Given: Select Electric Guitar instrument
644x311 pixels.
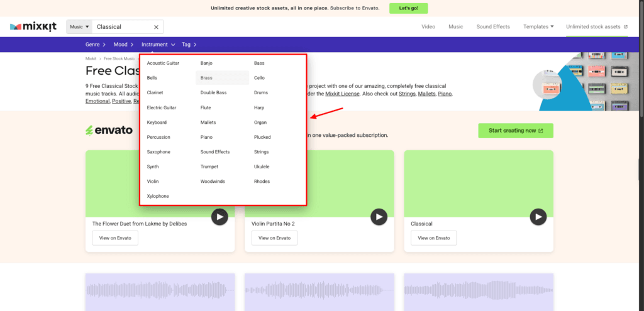Looking at the screenshot, I should (162, 107).
